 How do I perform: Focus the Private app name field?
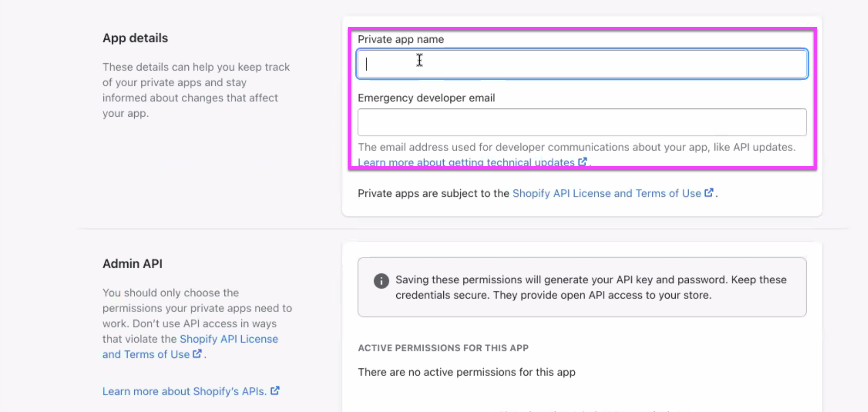582,64
